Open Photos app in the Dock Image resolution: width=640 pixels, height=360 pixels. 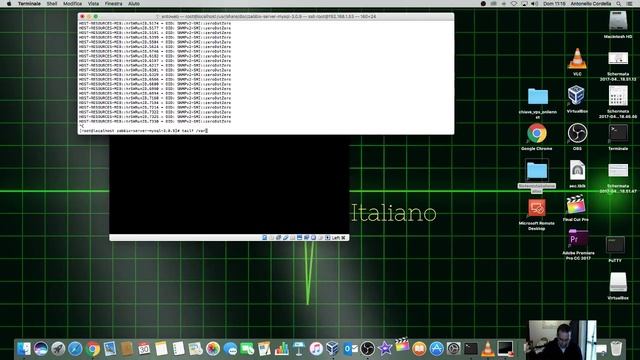[213, 349]
